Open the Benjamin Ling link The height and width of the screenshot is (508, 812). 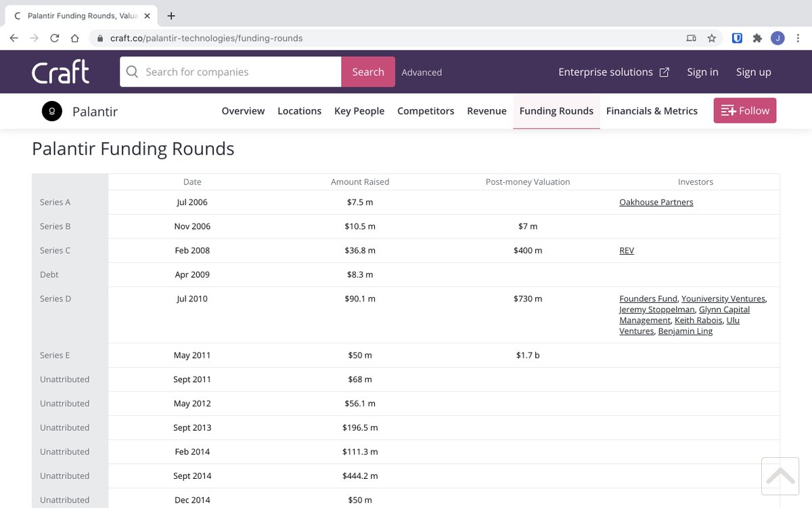[685, 331]
